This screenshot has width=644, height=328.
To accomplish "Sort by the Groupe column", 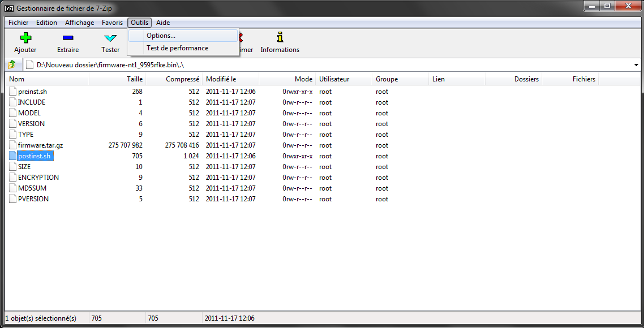I will point(401,79).
